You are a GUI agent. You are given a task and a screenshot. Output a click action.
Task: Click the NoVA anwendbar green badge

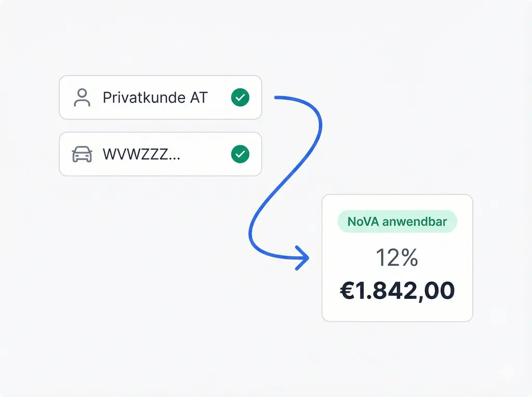click(397, 222)
